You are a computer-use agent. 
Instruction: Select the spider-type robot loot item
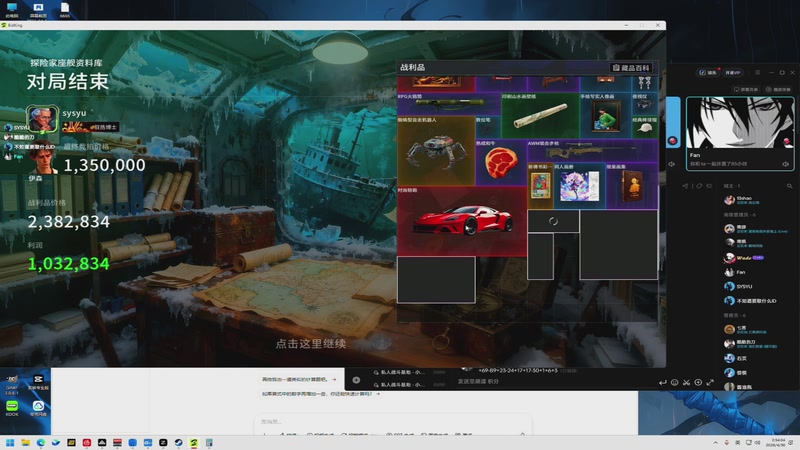click(x=436, y=151)
